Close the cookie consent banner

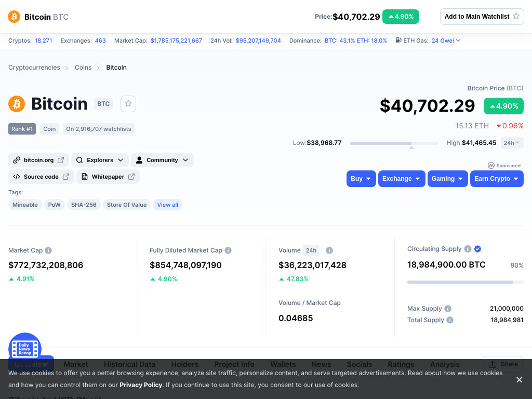[519, 380]
